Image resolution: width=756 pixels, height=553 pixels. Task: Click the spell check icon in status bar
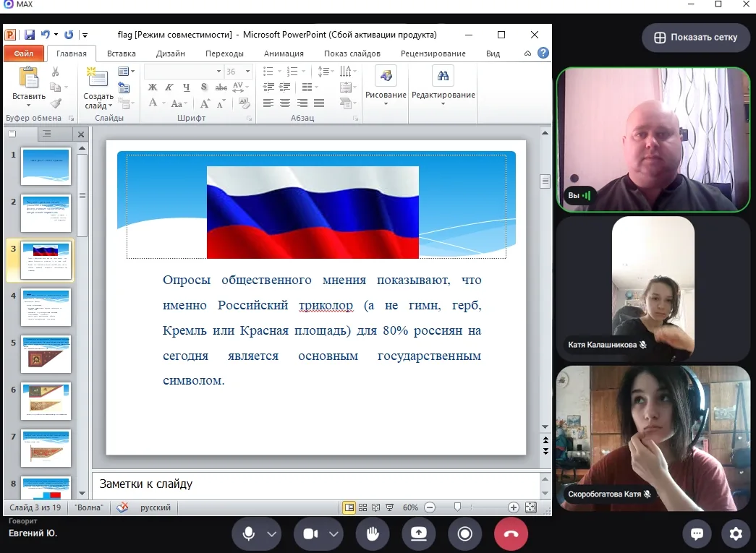point(122,507)
